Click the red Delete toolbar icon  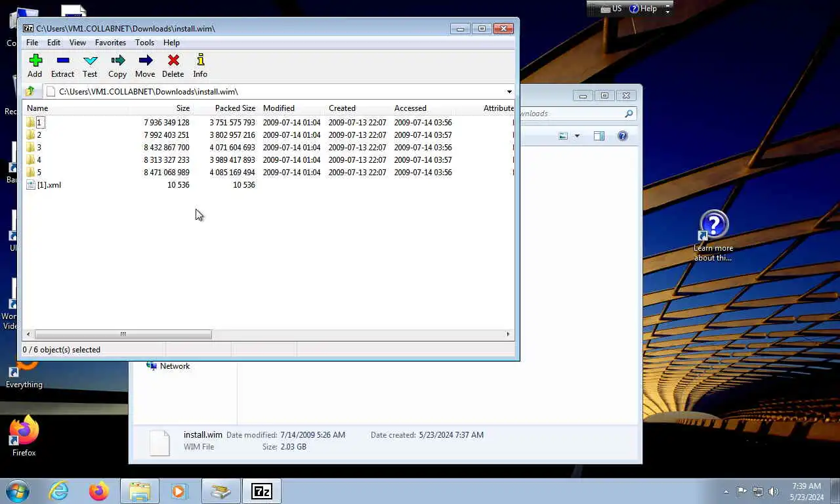coord(173,66)
